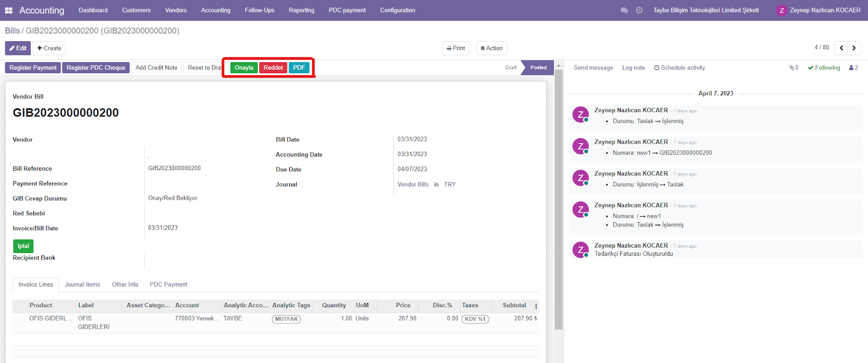Sort by Subtotal column header

pyautogui.click(x=514, y=306)
